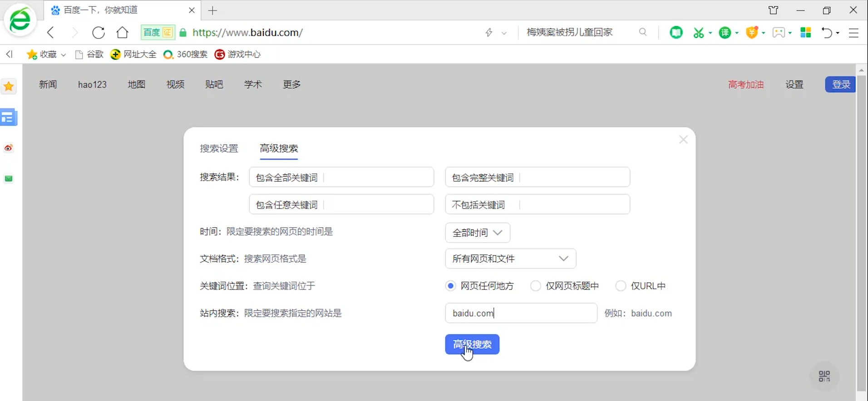Open the 贴吧 navigation link

[214, 84]
